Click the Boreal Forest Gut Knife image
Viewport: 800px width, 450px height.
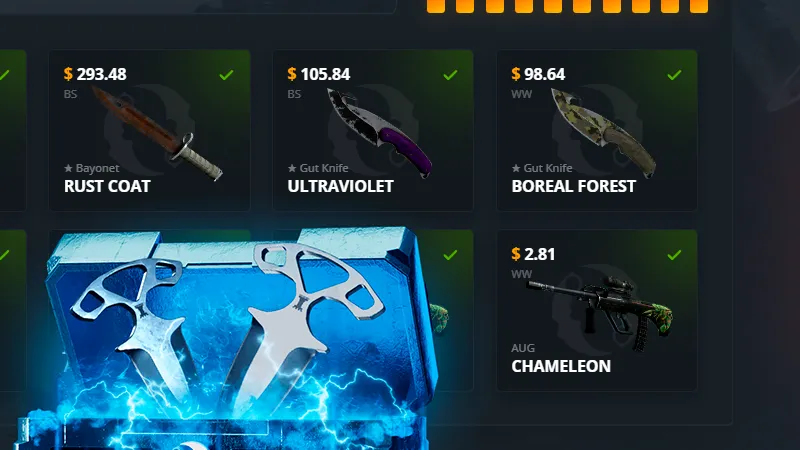pyautogui.click(x=604, y=133)
